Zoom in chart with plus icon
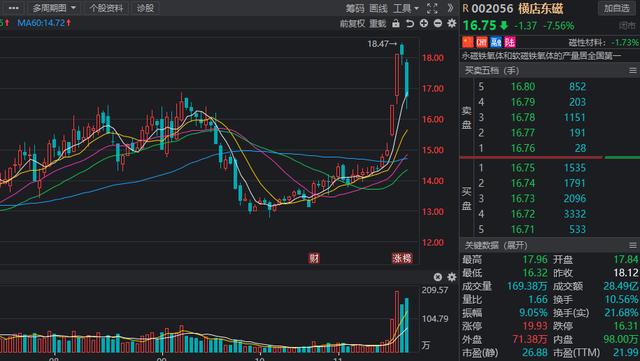 click(424, 23)
